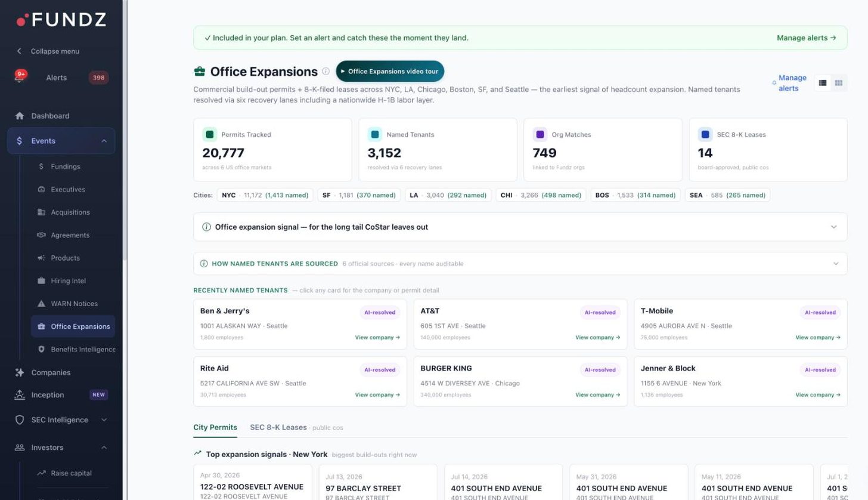
Task: Click the Fundings dollar icon
Action: click(x=41, y=166)
